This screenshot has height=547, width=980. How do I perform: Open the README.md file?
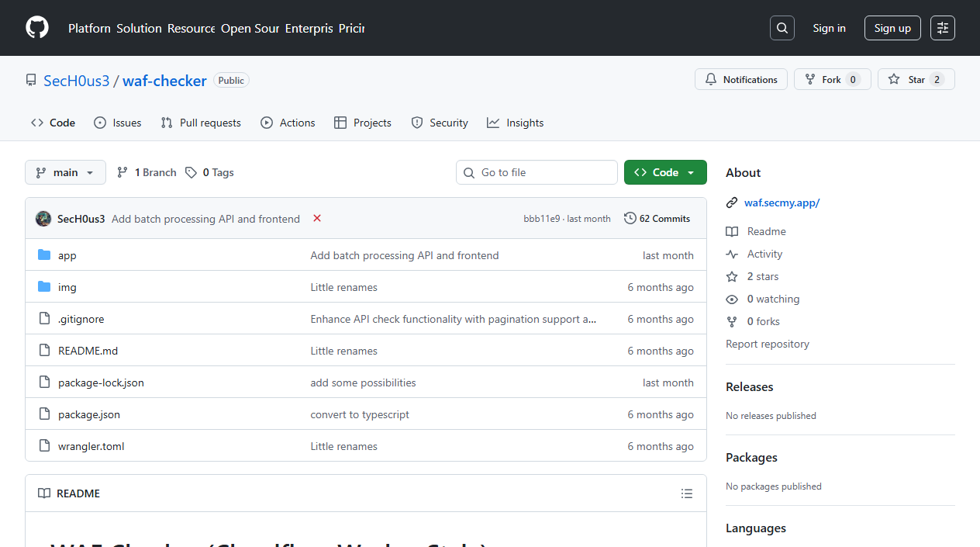tap(88, 351)
